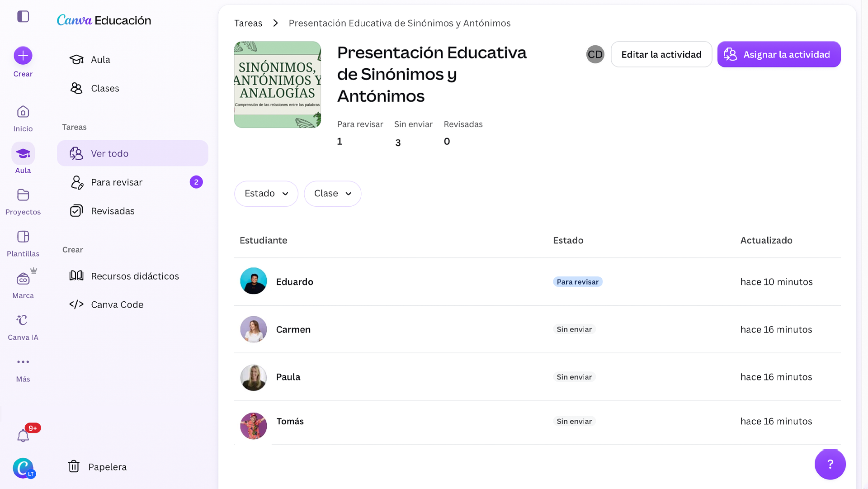Click Editar la actividad button

[661, 54]
